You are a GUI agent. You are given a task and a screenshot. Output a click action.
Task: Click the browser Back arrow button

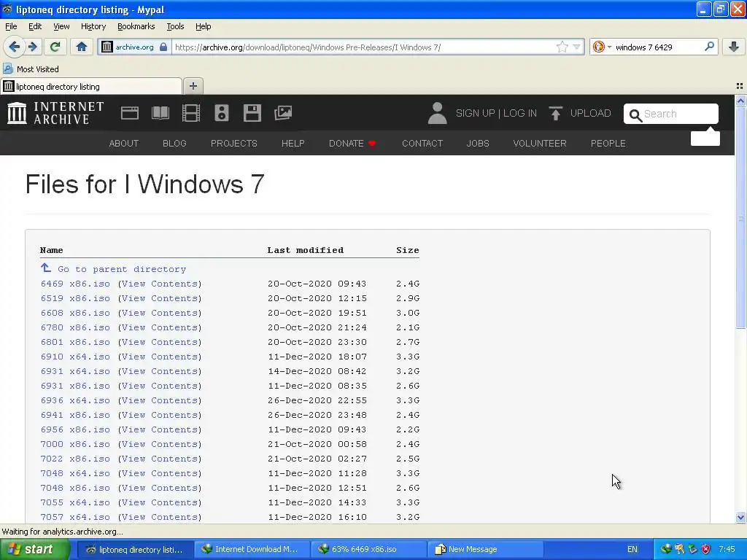click(x=15, y=47)
